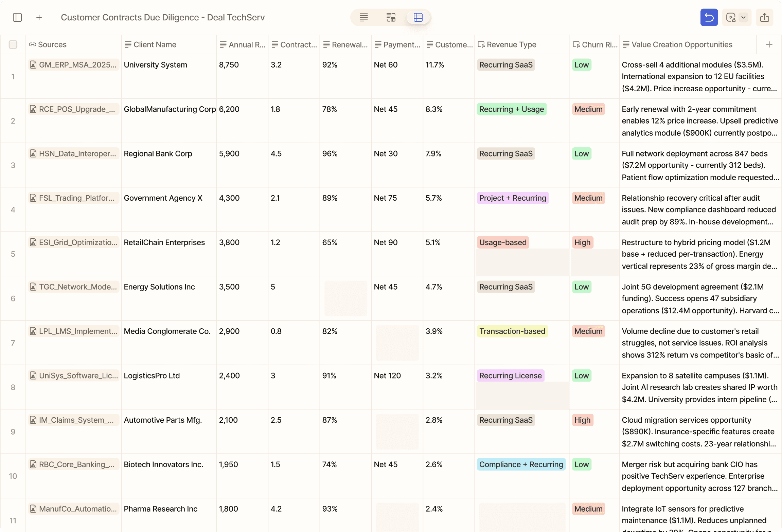The width and height of the screenshot is (782, 532).
Task: Click the green Recurring + Usage tag
Action: 511,109
